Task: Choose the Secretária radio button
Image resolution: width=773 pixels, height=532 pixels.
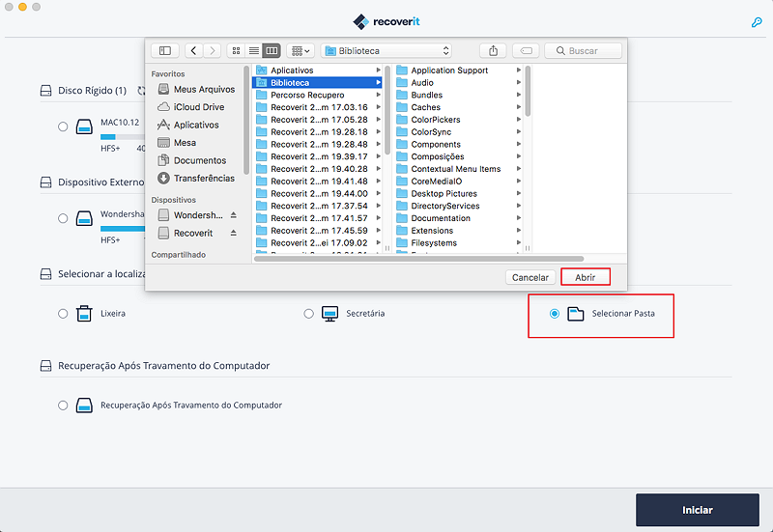Action: coord(308,313)
